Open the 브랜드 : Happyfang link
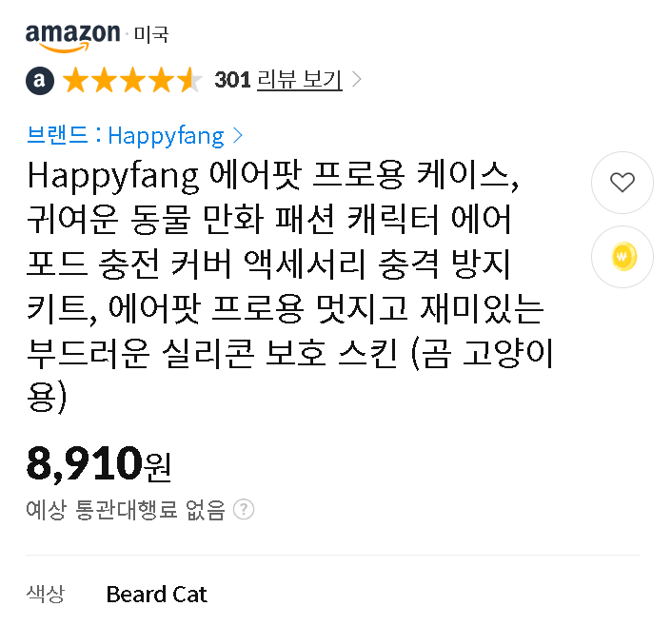 point(126,136)
